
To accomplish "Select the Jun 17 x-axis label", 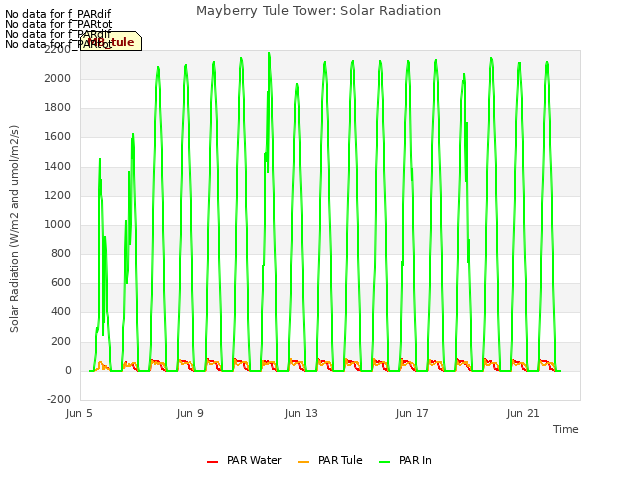I will (412, 413).
